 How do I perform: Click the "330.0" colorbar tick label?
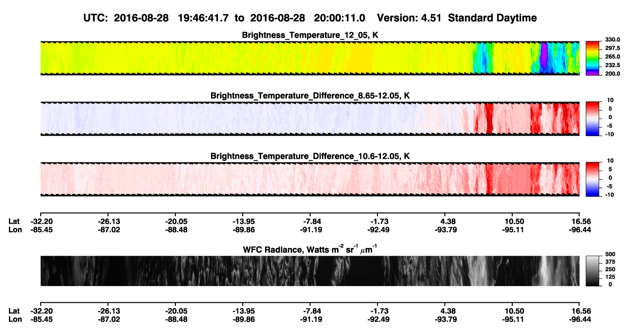point(612,40)
